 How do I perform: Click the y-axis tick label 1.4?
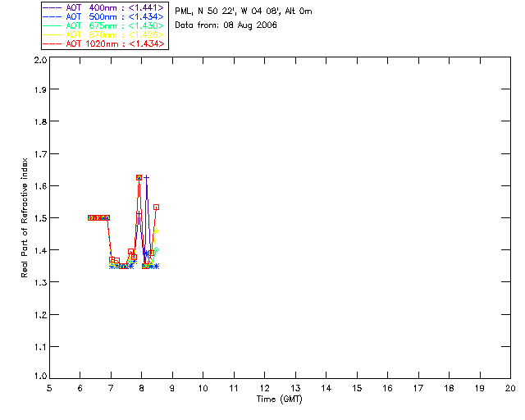click(x=40, y=250)
